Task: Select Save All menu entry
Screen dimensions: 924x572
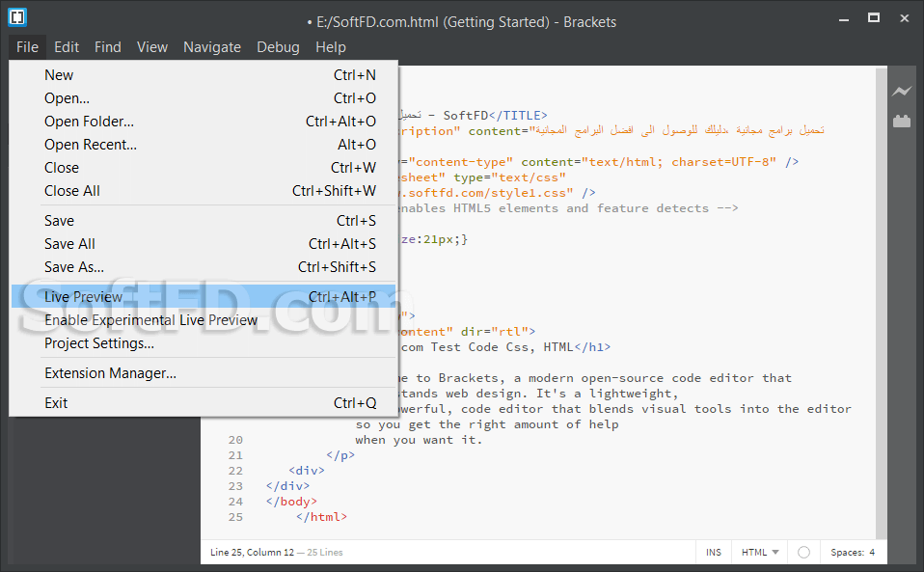Action: (204, 244)
